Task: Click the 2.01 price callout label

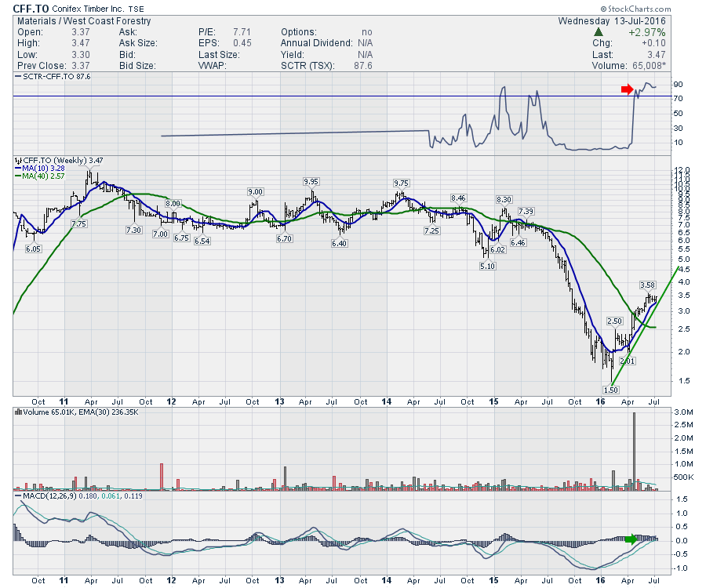Action: coord(627,361)
